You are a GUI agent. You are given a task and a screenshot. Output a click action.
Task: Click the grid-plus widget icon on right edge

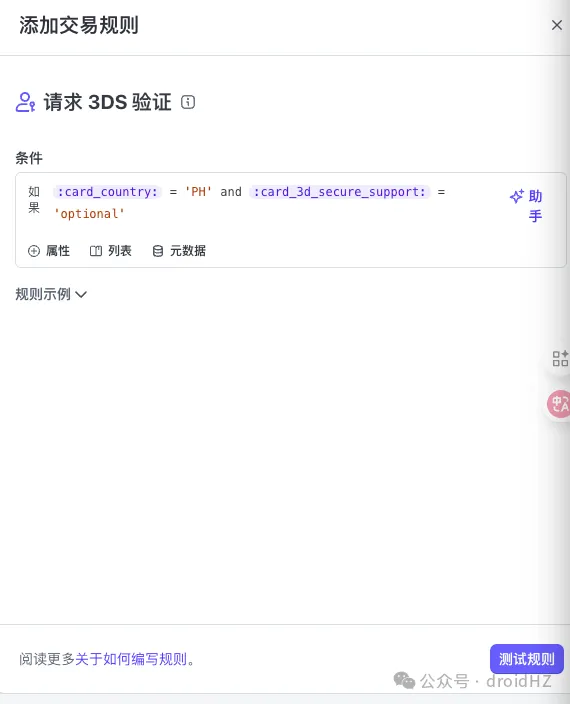(x=560, y=359)
